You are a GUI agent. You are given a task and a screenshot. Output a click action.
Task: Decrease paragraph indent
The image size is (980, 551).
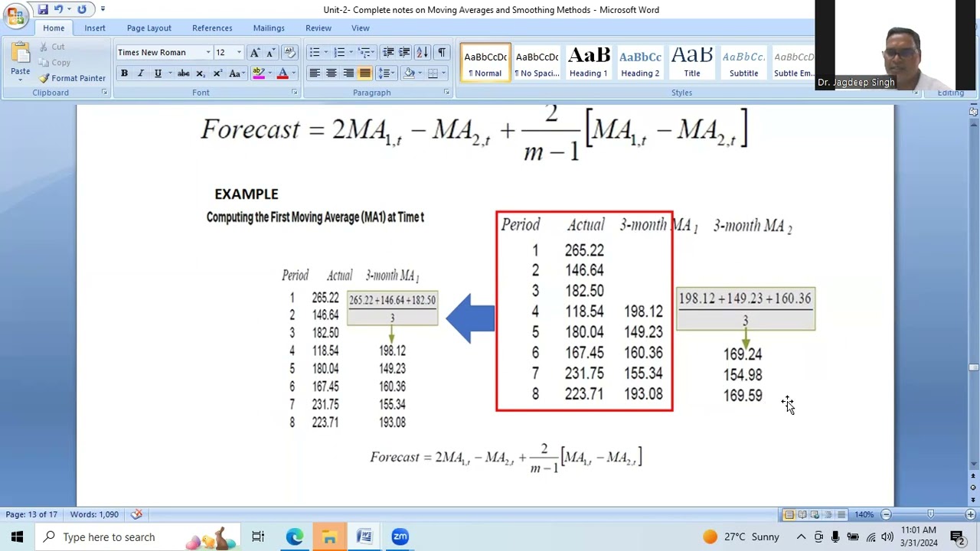pyautogui.click(x=388, y=52)
